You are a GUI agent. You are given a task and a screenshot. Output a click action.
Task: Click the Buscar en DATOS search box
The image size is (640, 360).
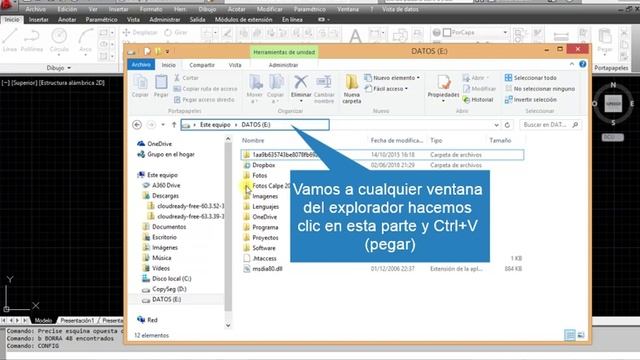pyautogui.click(x=551, y=125)
